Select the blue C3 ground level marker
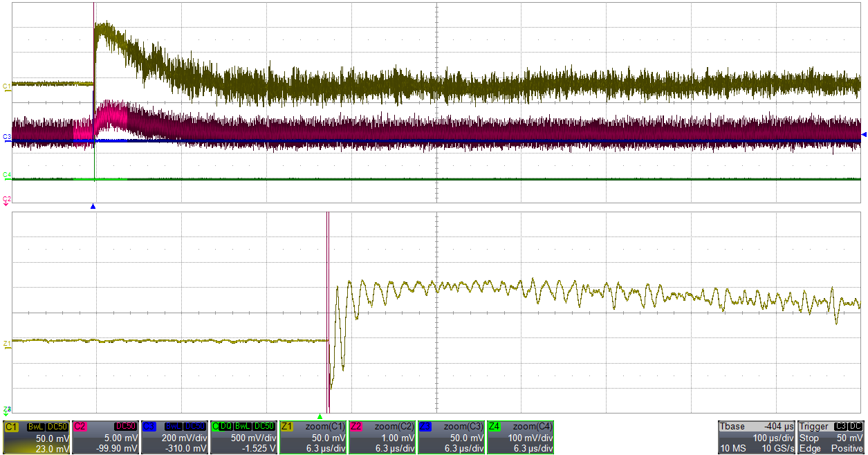868x455 pixels. 6,138
